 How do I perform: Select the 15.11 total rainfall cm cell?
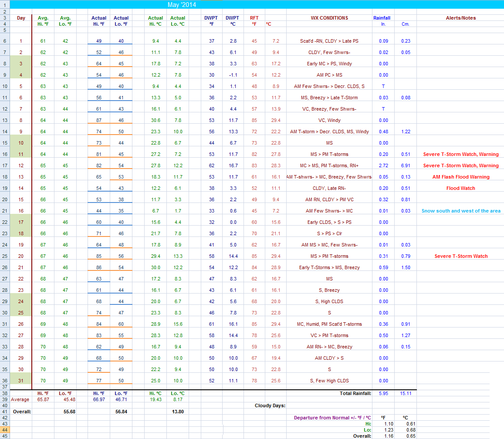(405, 393)
